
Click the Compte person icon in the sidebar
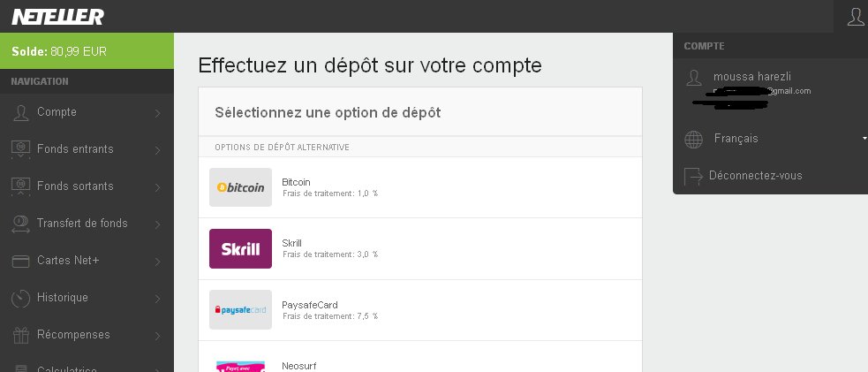(20, 112)
